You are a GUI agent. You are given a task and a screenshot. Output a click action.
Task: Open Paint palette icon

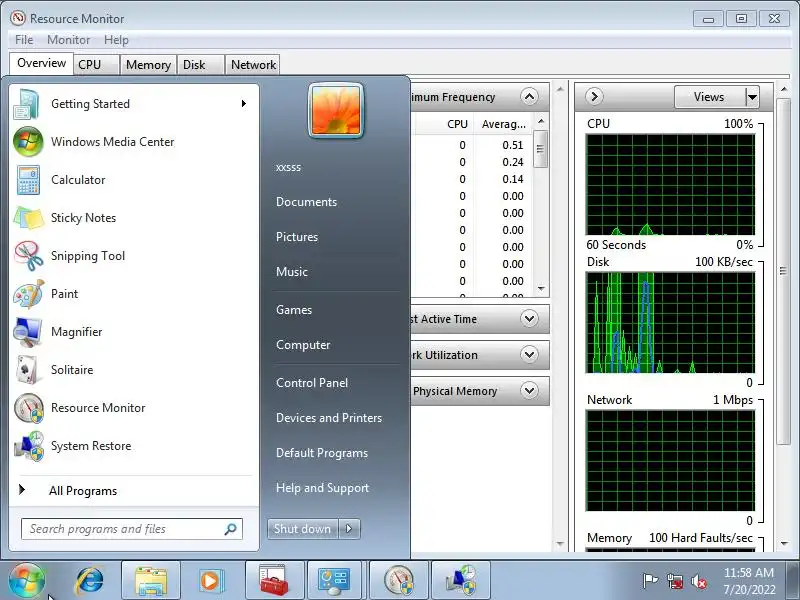29,294
